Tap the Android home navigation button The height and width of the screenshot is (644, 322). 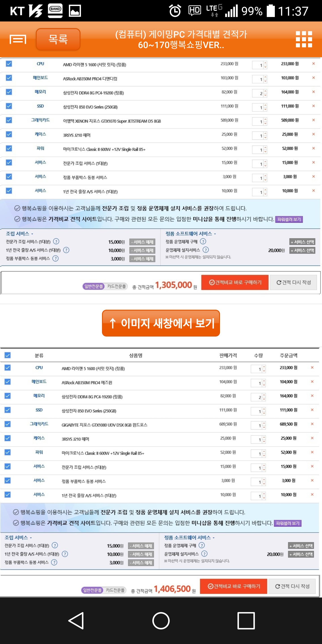point(161,620)
